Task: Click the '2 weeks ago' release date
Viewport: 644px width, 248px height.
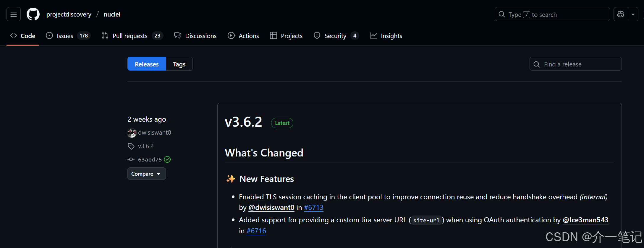Action: [x=147, y=119]
